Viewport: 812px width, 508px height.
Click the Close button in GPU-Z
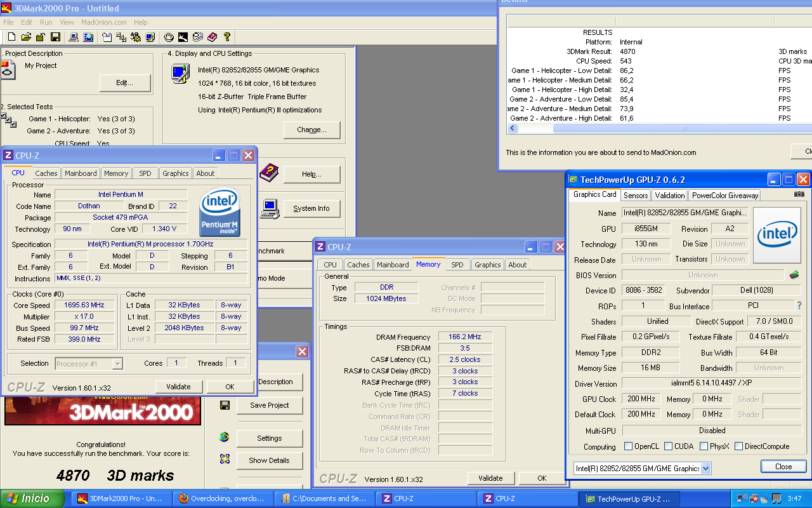point(783,466)
